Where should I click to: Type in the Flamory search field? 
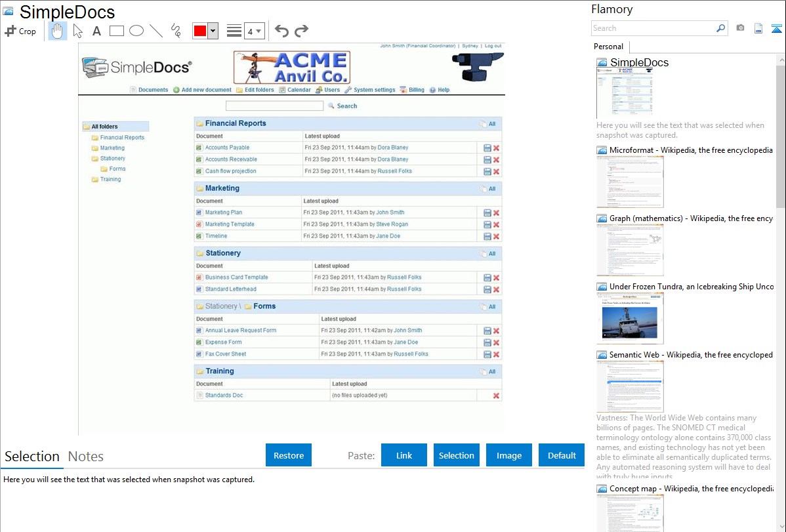coord(653,28)
